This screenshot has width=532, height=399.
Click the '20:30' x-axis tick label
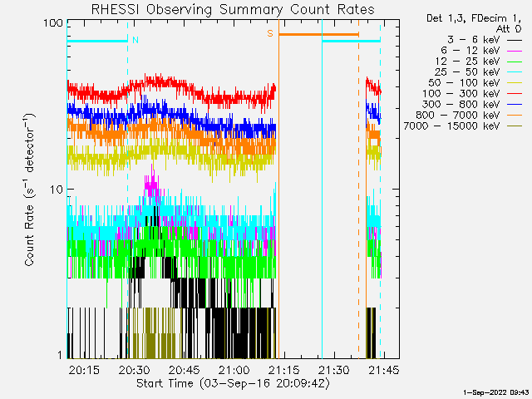[x=135, y=370]
